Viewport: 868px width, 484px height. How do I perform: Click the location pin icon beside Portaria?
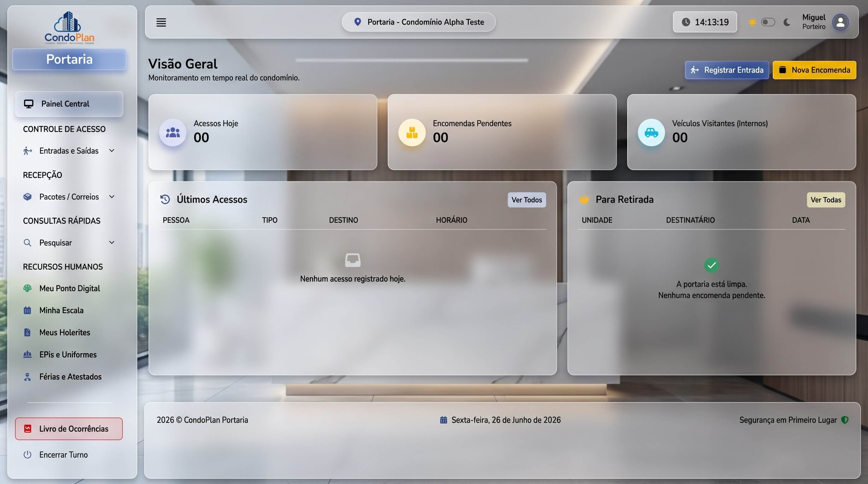click(x=357, y=22)
